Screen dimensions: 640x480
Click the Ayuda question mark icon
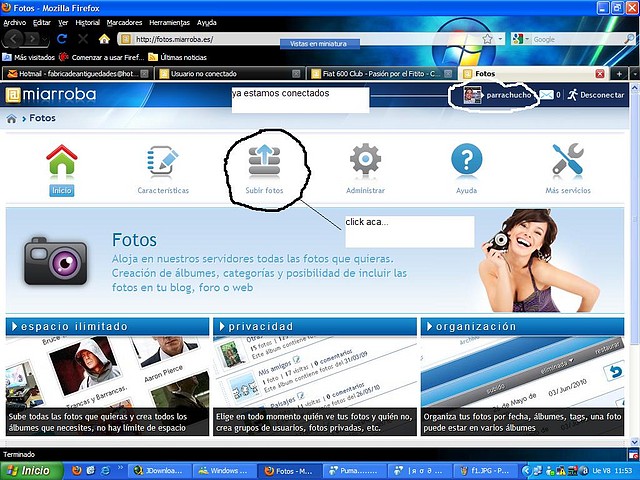[467, 160]
